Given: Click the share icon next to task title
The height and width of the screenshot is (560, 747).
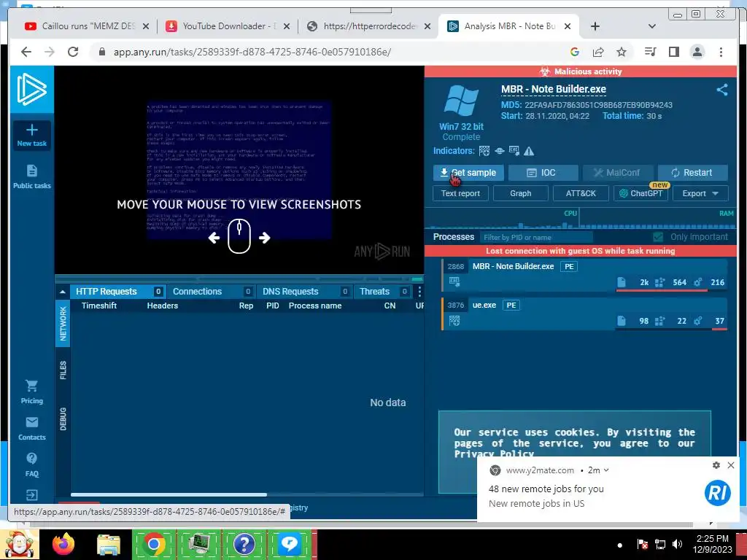Looking at the screenshot, I should click(722, 90).
